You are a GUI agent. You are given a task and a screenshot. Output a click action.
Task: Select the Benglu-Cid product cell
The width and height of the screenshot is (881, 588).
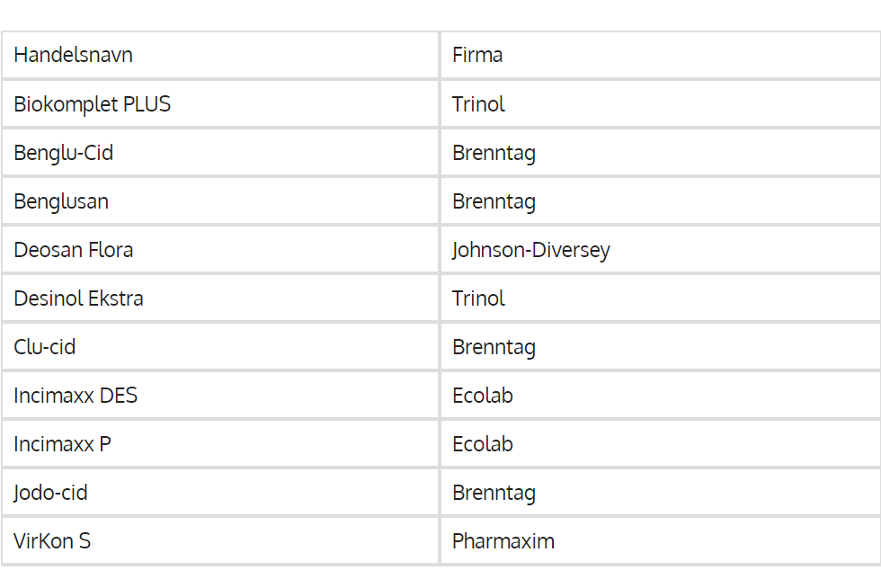coord(63,152)
